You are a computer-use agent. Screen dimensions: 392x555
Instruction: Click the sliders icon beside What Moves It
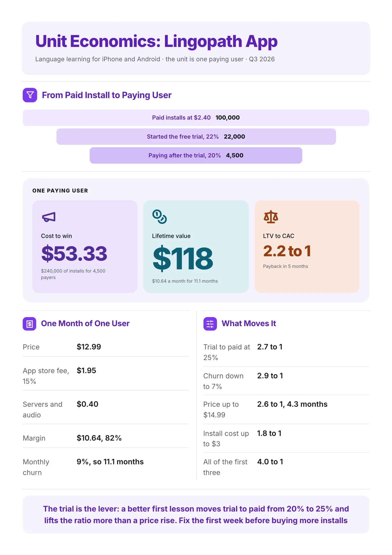click(210, 324)
